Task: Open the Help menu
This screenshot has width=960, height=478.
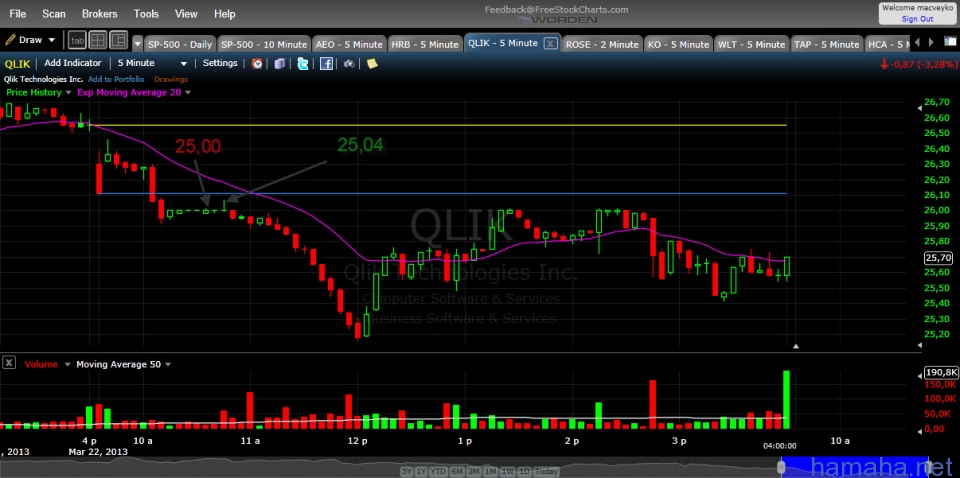Action: point(225,13)
